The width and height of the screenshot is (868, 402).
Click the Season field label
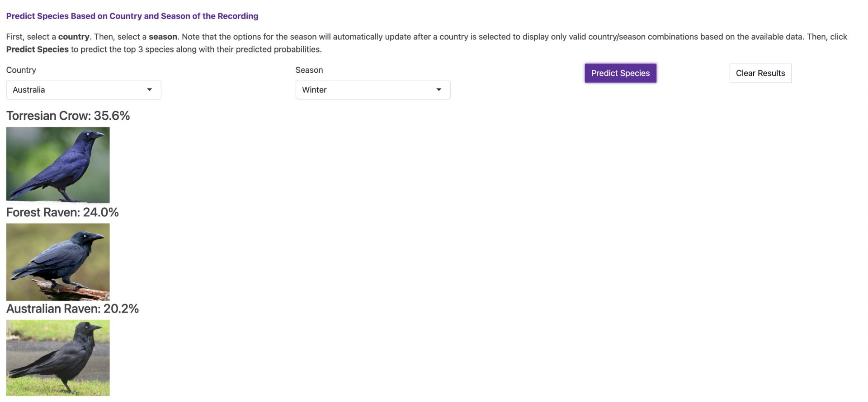click(309, 70)
